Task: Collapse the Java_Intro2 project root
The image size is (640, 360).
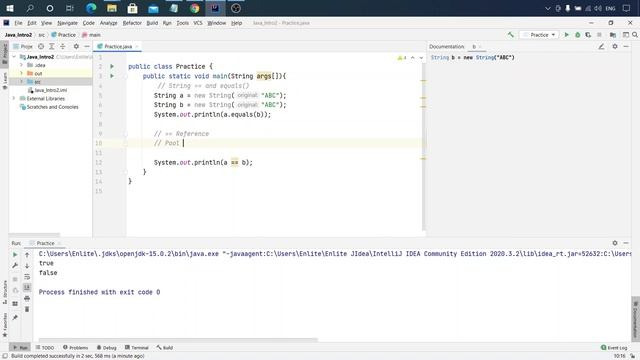Action: (15, 57)
